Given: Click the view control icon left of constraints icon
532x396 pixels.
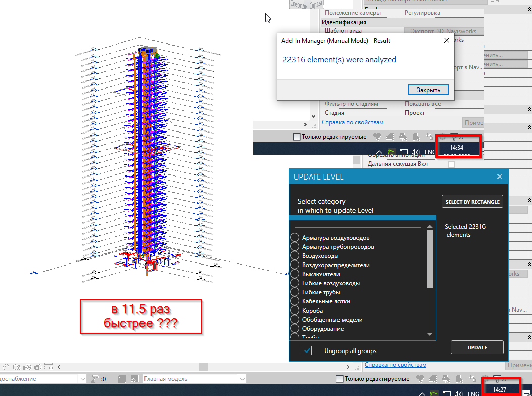Looking at the screenshot, I should tap(38, 367).
